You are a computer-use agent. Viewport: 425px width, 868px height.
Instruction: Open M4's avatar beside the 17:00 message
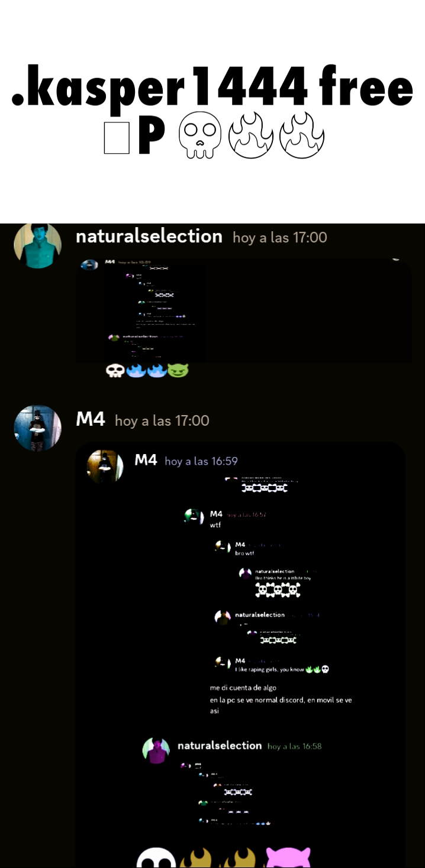tap(37, 428)
